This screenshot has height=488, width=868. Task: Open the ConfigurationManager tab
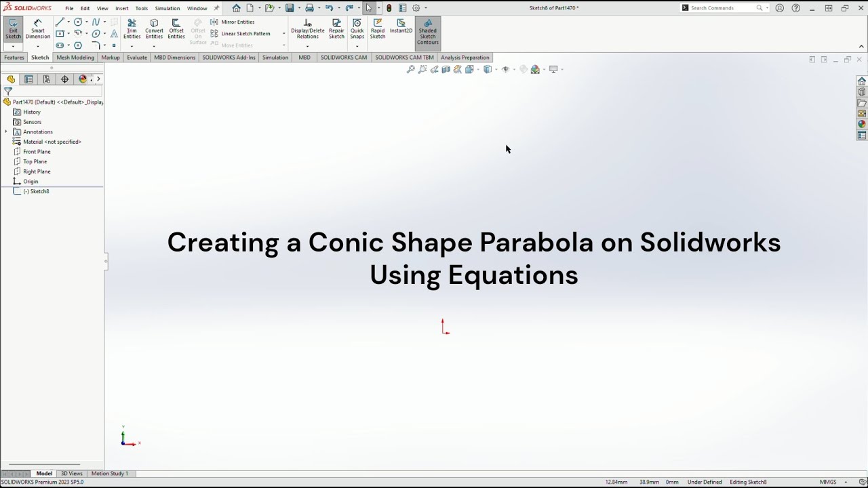47,79
